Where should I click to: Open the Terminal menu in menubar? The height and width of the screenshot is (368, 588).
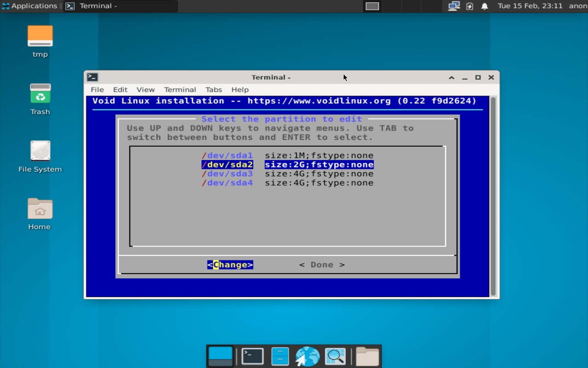(x=180, y=90)
